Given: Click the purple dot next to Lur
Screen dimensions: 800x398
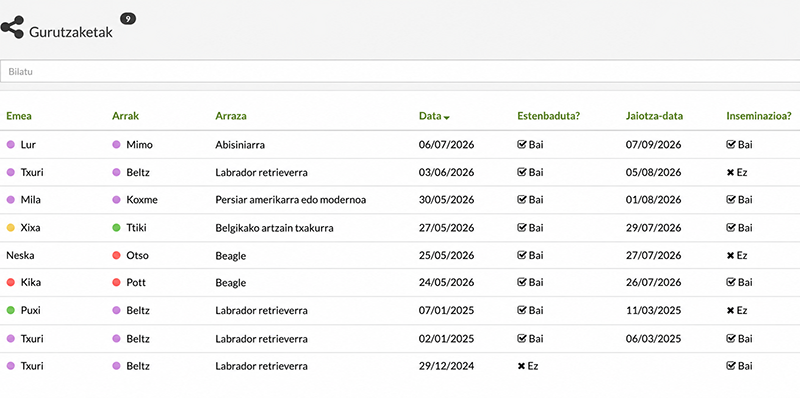Looking at the screenshot, I should click(10, 145).
